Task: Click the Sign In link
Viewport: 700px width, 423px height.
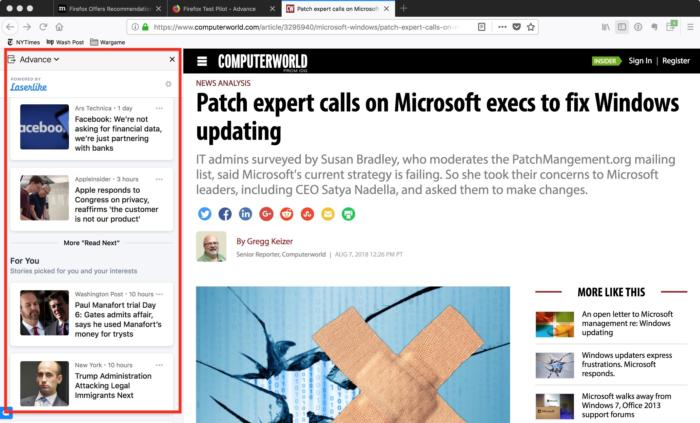Action: pyautogui.click(x=640, y=61)
